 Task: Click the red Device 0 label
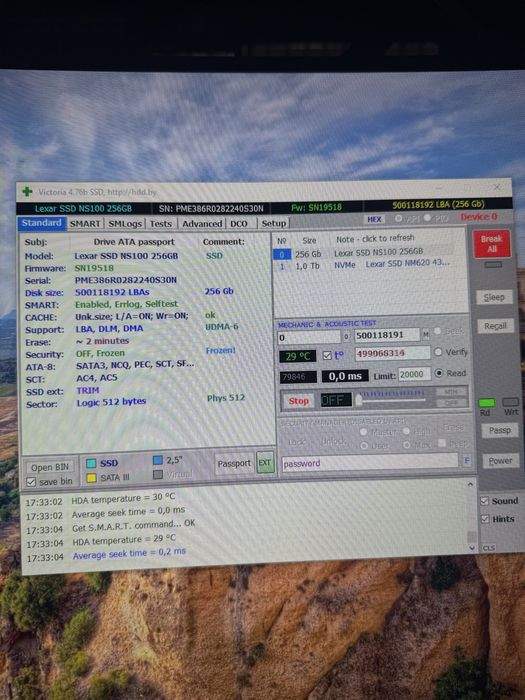pos(479,217)
